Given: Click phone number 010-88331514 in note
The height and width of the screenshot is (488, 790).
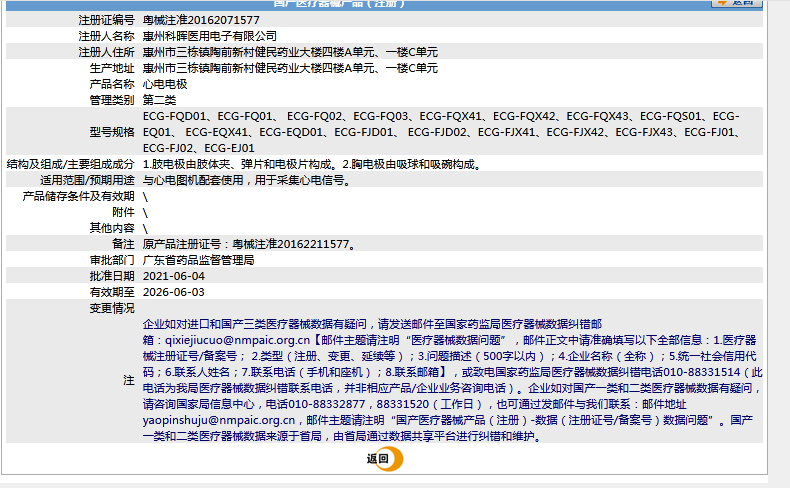Looking at the screenshot, I should click(703, 372).
